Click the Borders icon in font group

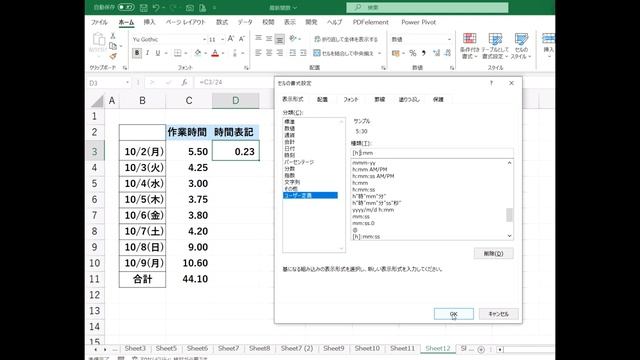178,53
